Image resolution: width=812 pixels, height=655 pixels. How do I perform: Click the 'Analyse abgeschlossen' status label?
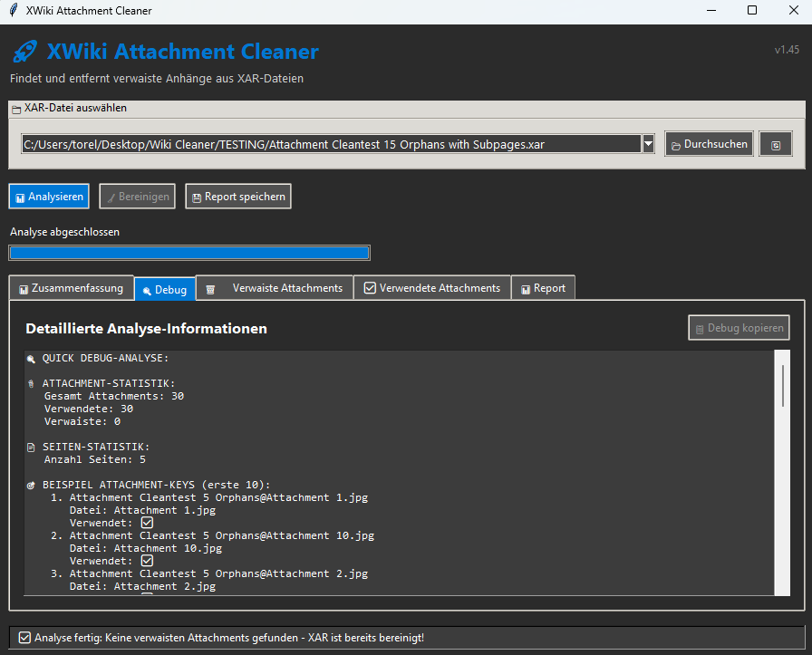click(64, 232)
